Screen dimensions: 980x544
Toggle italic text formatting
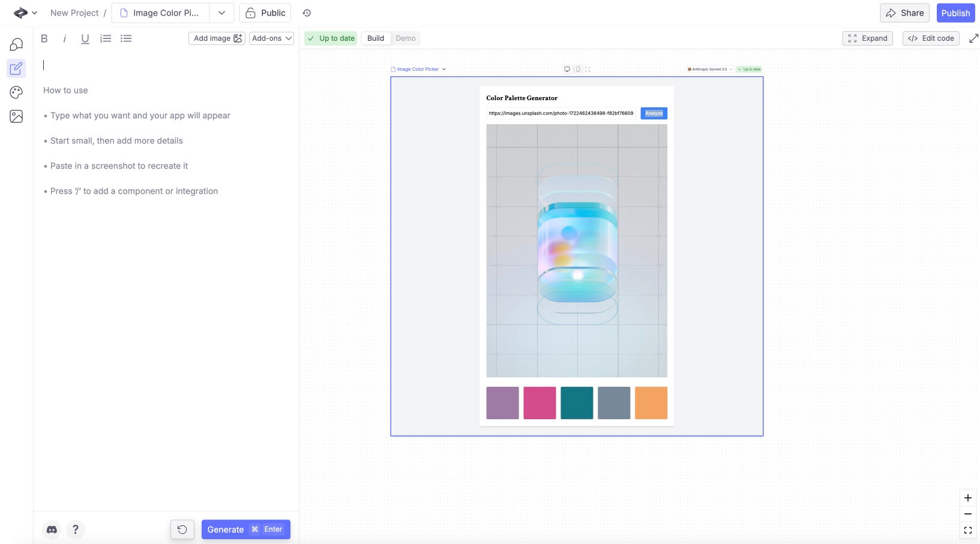[x=64, y=38]
